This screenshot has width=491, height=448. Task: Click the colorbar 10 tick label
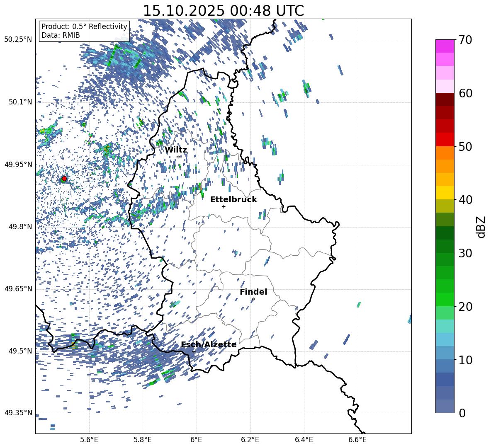(x=465, y=360)
